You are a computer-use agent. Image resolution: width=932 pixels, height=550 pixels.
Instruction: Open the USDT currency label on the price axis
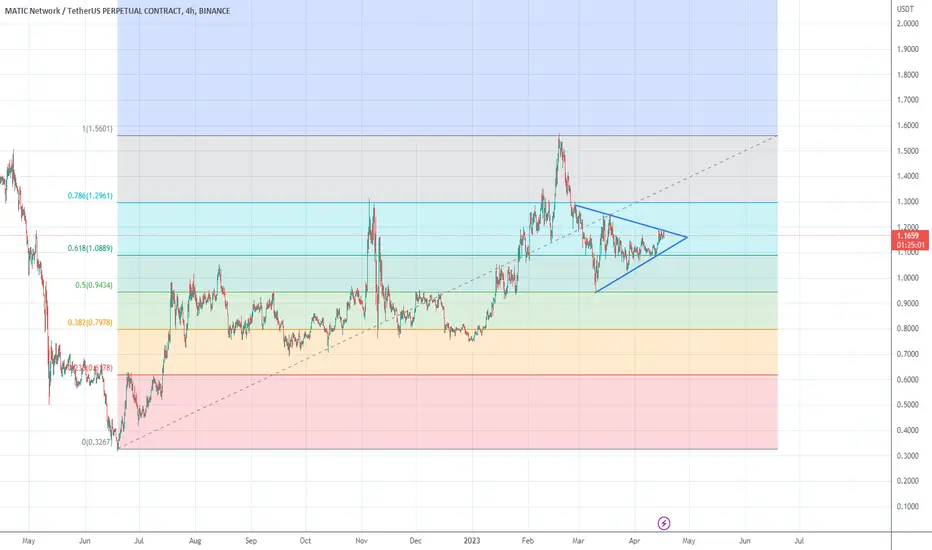coord(905,9)
